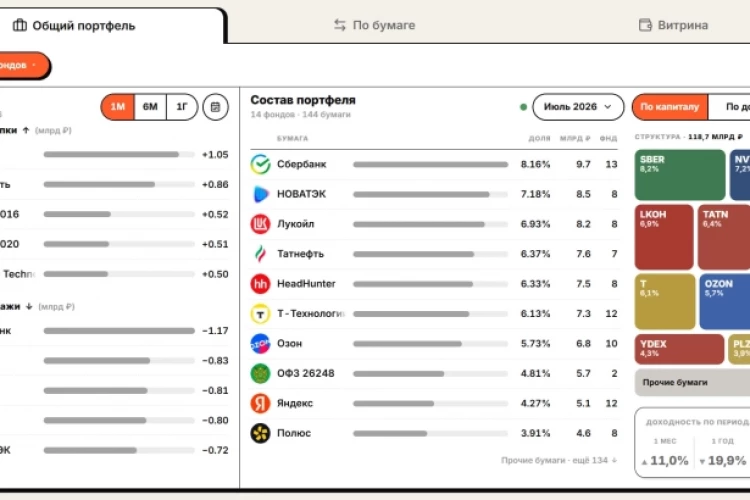750x500 pixels.
Task: Click the +1.05 purchases value
Action: tap(215, 155)
